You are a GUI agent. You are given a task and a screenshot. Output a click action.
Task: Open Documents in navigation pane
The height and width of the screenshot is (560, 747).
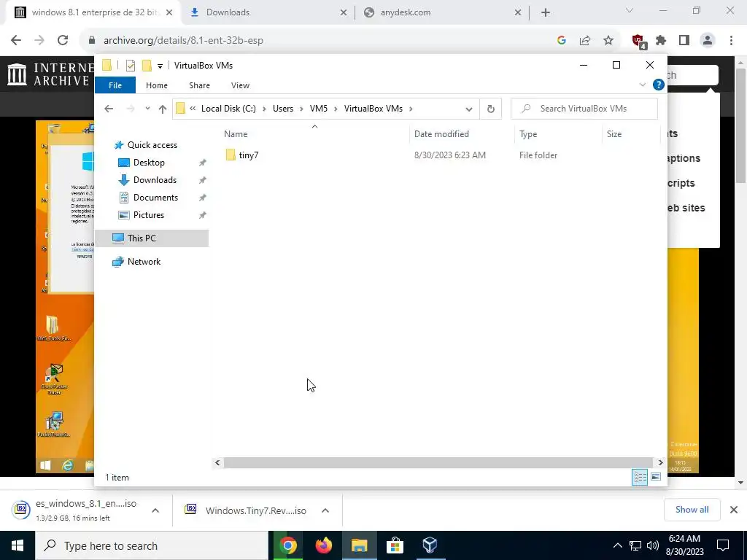tap(155, 198)
